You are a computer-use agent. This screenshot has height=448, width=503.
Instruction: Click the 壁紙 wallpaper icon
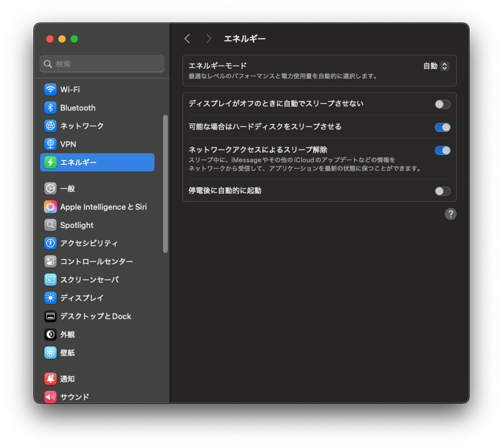50,353
